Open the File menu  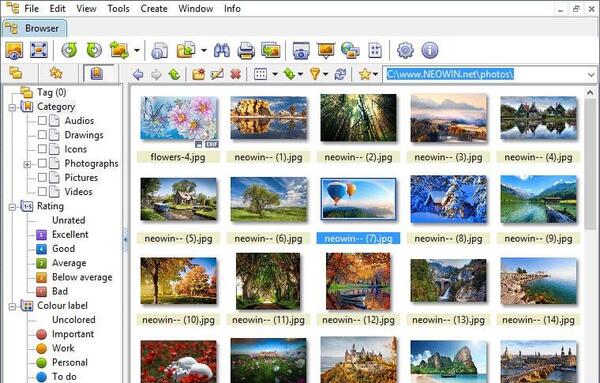tap(31, 8)
